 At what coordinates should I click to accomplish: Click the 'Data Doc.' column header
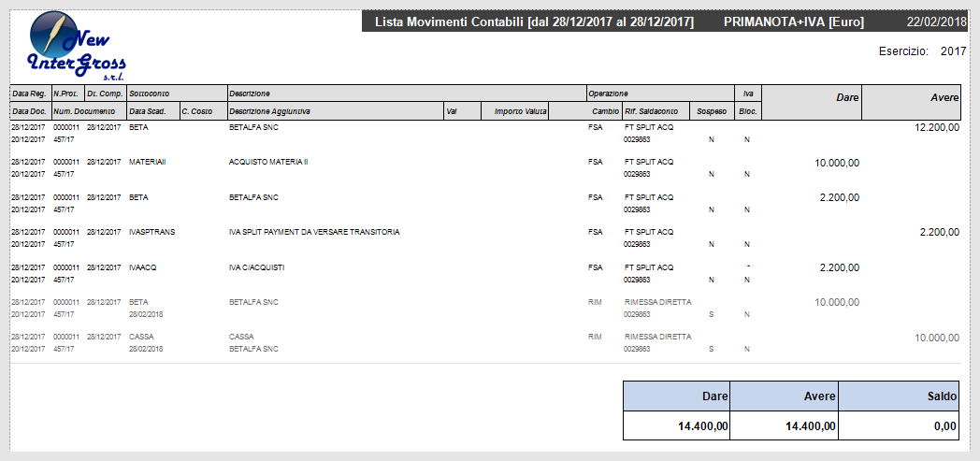point(29,111)
